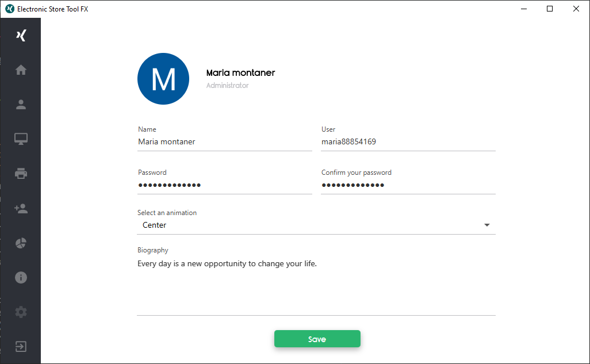Viewport: 590px width, 364px height.
Task: Click the User field with maria88854169
Action: pyautogui.click(x=408, y=142)
